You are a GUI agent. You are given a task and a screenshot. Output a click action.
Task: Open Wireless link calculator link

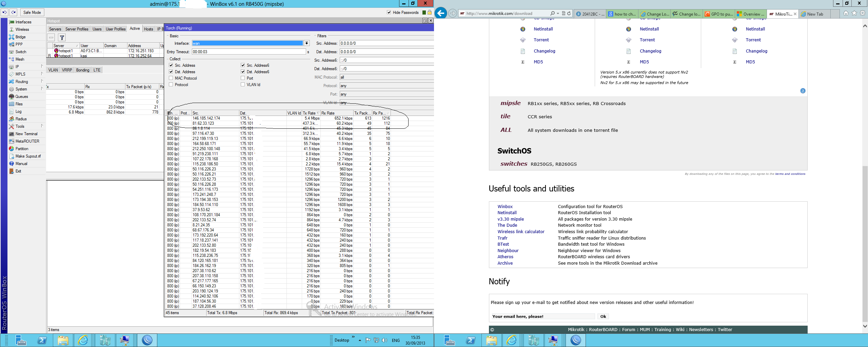[521, 232]
